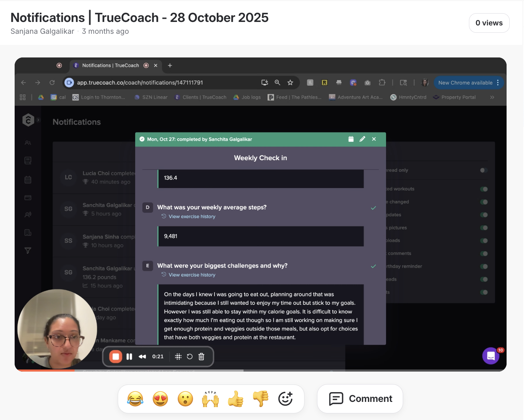This screenshot has width=524, height=420.
Task: Reload the page in the browser
Action: point(52,83)
